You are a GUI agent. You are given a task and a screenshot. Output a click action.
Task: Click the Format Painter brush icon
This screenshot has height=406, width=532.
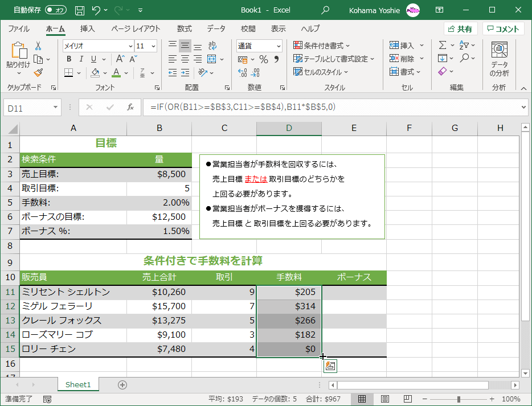[38, 72]
